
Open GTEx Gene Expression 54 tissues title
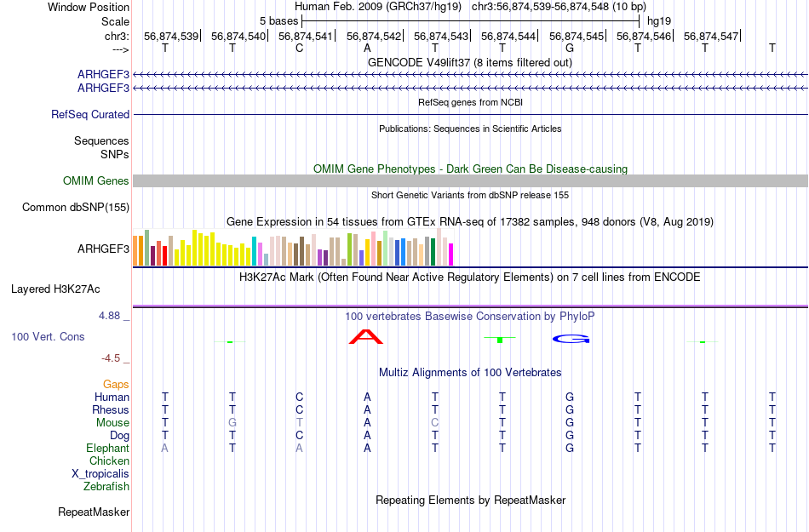coord(470,221)
